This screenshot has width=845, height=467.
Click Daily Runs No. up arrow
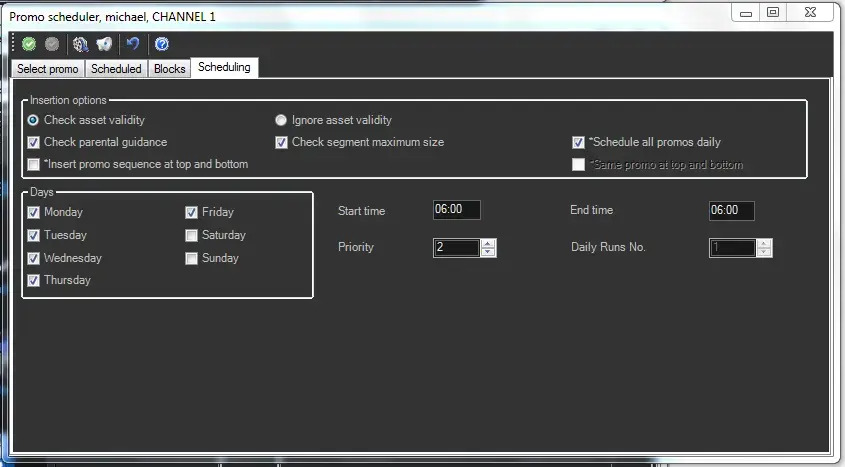coord(764,243)
